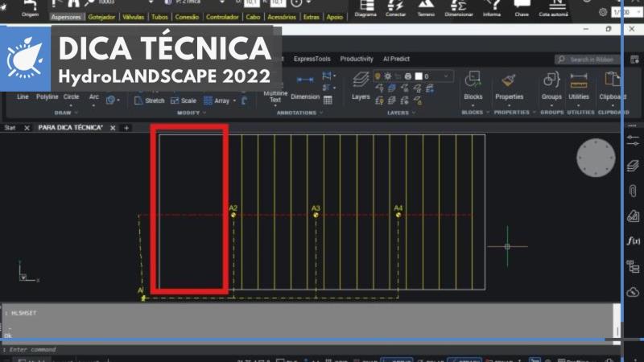Open the Utilities measure button
Image resolution: width=644 pixels, height=362 pixels.
click(x=579, y=85)
